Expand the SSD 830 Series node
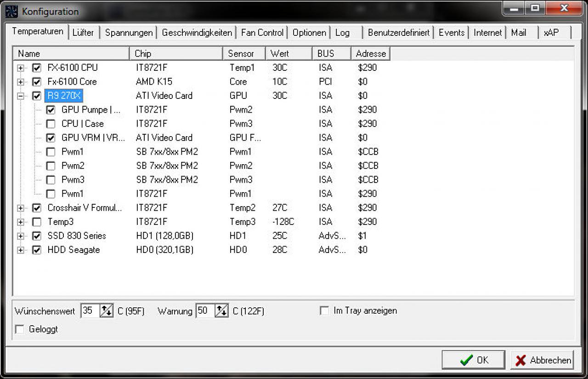The height and width of the screenshot is (379, 588). point(21,236)
